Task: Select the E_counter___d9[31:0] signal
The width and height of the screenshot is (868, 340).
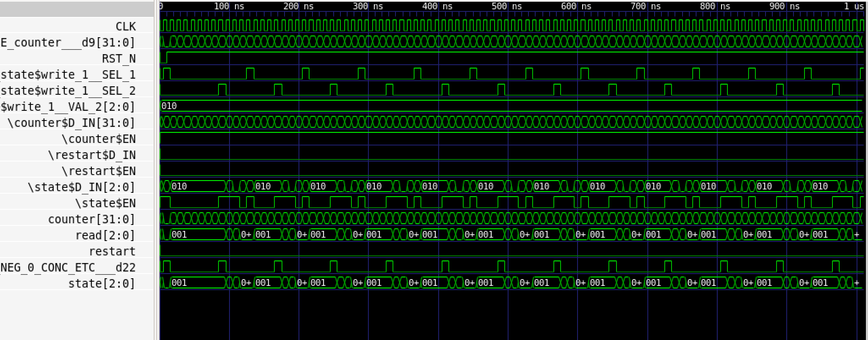Action: (x=68, y=43)
